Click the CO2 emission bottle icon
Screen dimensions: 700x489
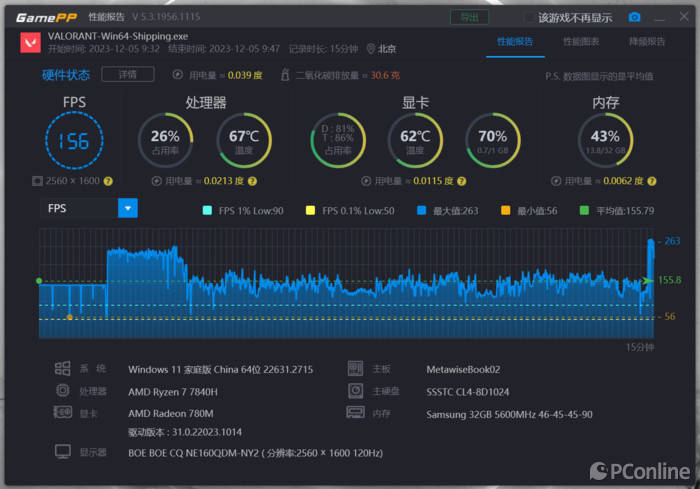tap(285, 75)
